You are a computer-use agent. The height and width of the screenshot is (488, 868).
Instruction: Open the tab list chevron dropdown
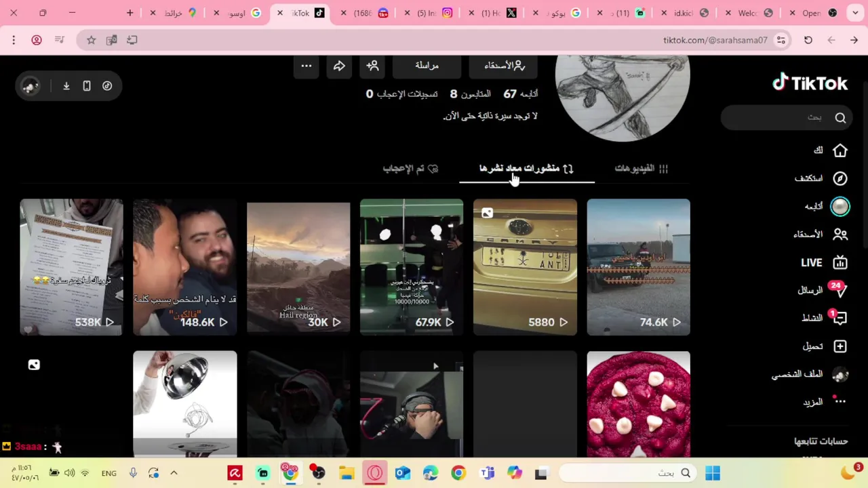coord(855,13)
